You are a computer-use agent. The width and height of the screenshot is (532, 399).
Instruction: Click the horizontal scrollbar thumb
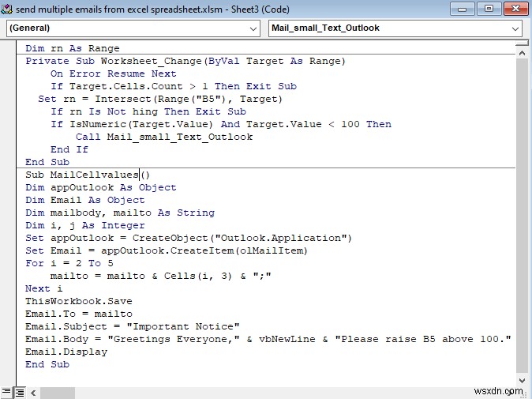[57, 393]
